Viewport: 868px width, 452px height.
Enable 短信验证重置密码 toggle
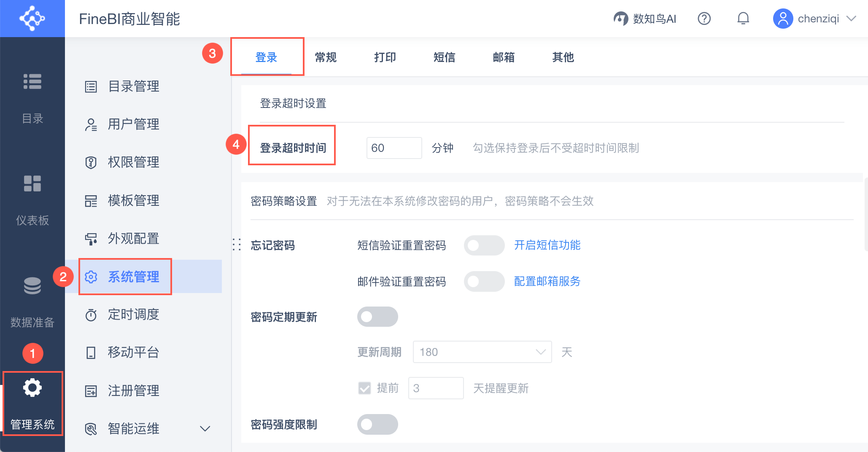click(x=484, y=245)
